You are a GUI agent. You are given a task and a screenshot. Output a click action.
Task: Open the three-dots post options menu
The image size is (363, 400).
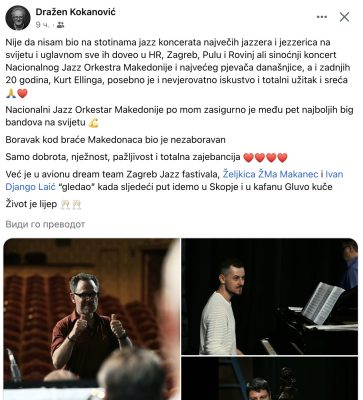322,17
